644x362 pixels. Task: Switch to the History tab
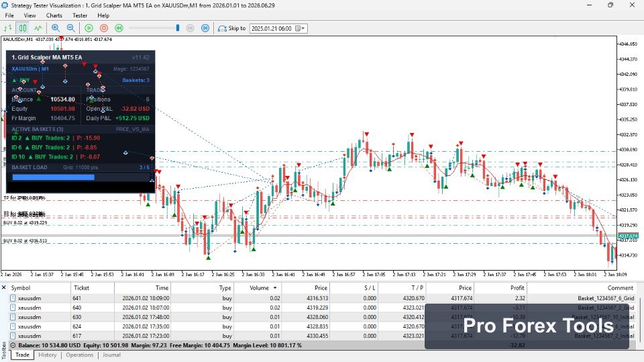coord(47,355)
